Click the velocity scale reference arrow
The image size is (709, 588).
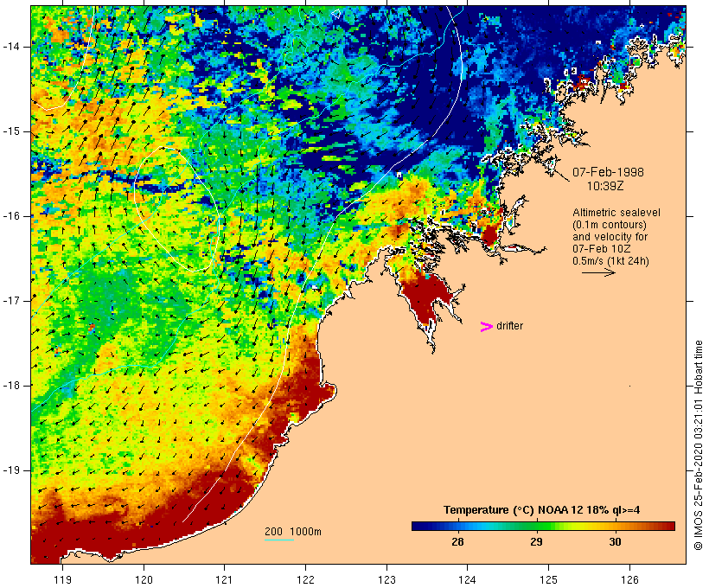[598, 272]
